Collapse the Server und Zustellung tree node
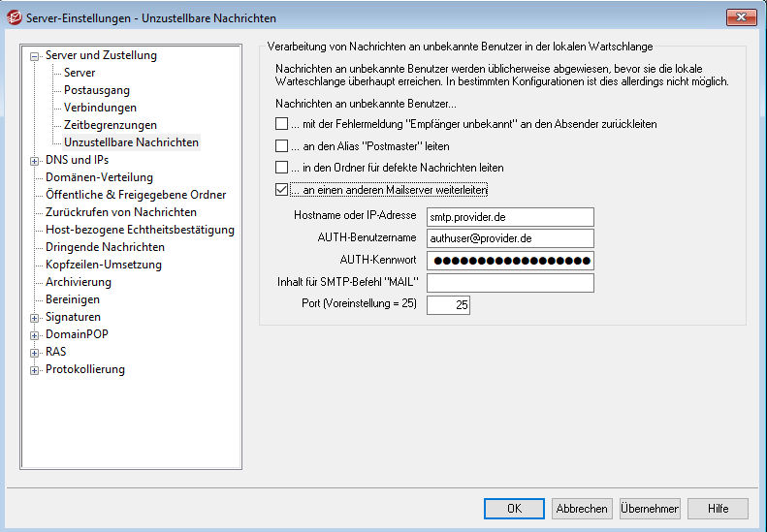Screen dimensions: 767x532 pos(35,56)
